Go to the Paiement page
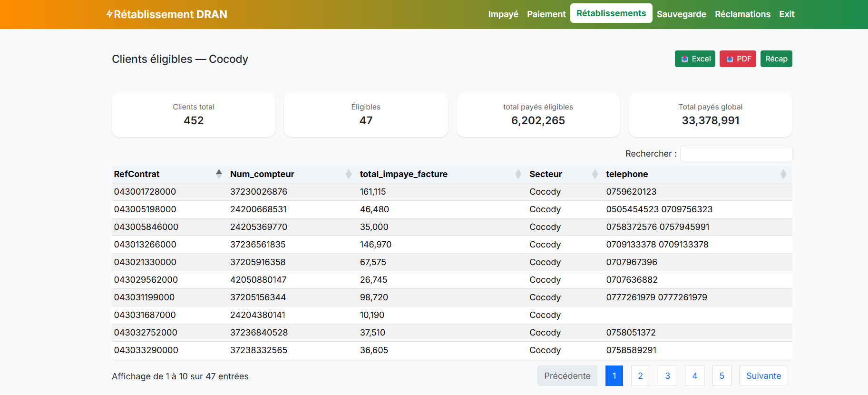The width and height of the screenshot is (868, 395). [546, 14]
